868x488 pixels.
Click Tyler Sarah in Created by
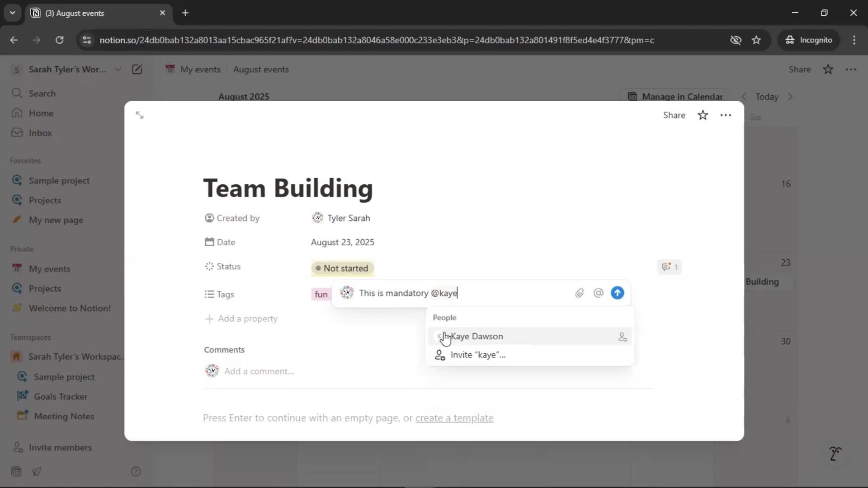pyautogui.click(x=341, y=218)
